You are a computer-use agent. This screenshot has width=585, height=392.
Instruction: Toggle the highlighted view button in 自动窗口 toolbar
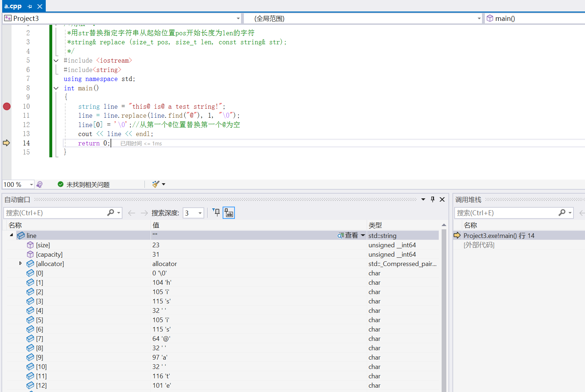(x=229, y=213)
